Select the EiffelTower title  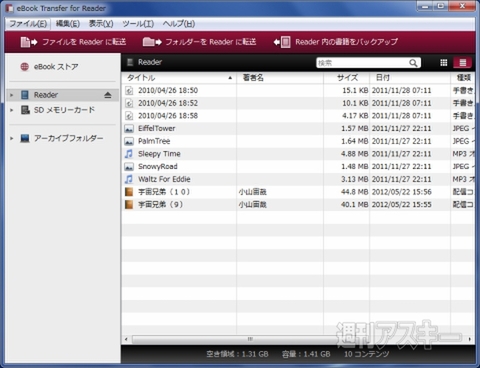(x=157, y=129)
